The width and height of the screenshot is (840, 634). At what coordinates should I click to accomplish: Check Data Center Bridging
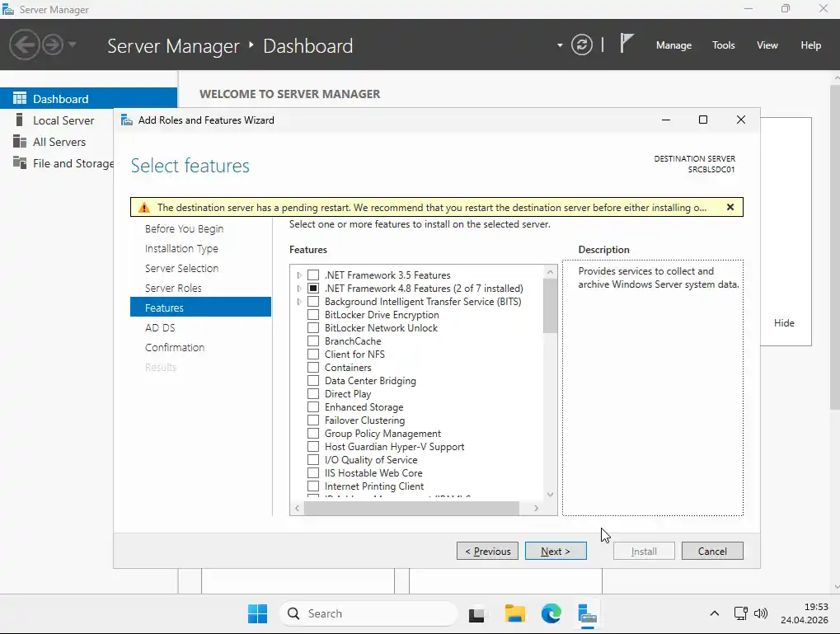[313, 381]
